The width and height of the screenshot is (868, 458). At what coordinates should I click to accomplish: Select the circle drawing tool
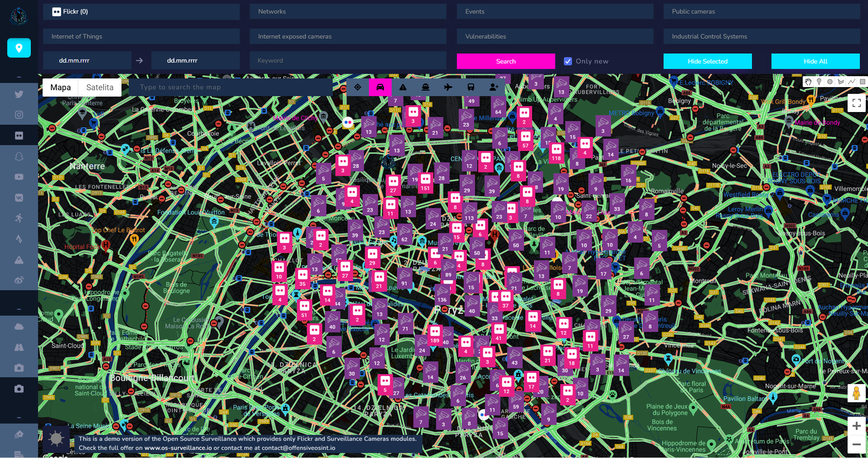tap(830, 82)
